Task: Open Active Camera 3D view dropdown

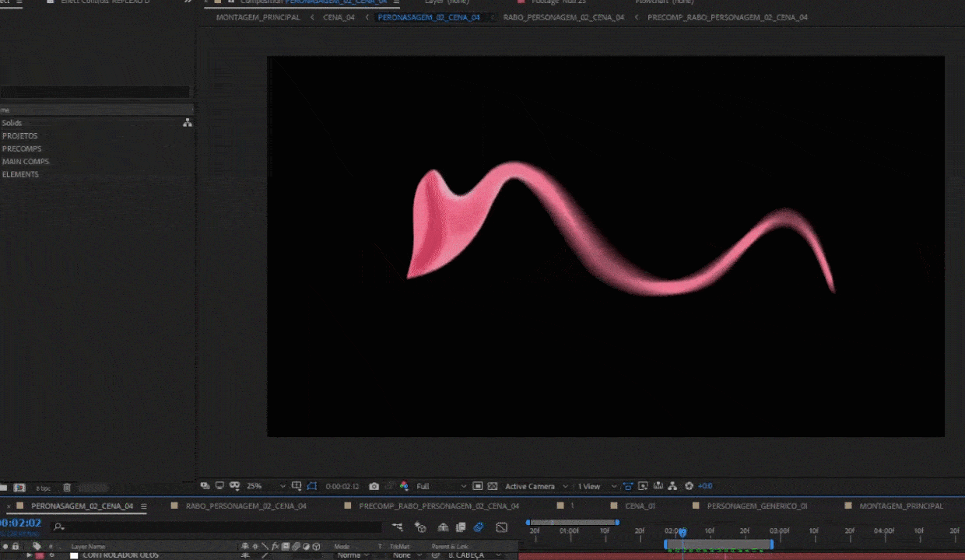Action: tap(537, 486)
